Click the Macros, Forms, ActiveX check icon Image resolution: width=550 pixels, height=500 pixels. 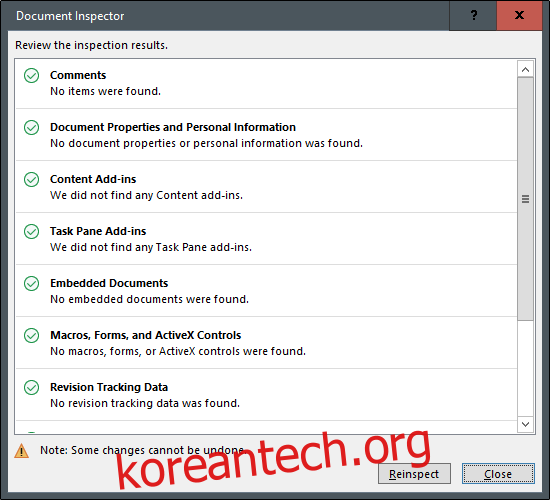tap(32, 335)
